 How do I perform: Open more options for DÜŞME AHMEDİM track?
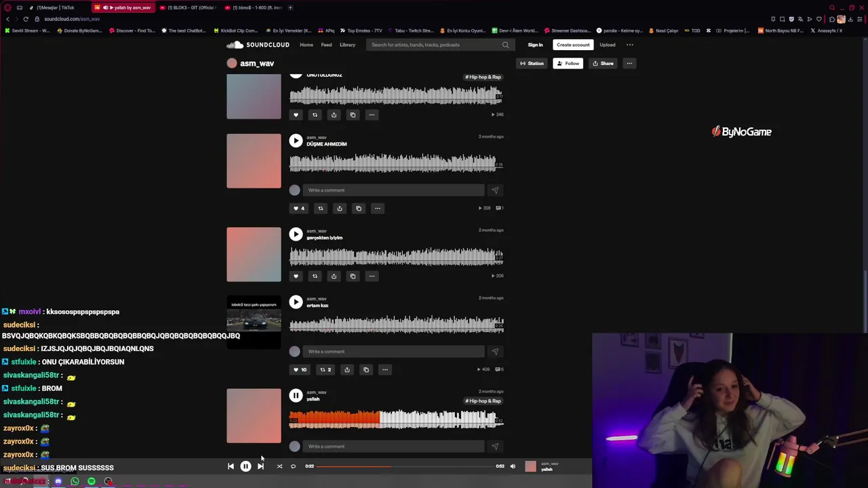[378, 208]
